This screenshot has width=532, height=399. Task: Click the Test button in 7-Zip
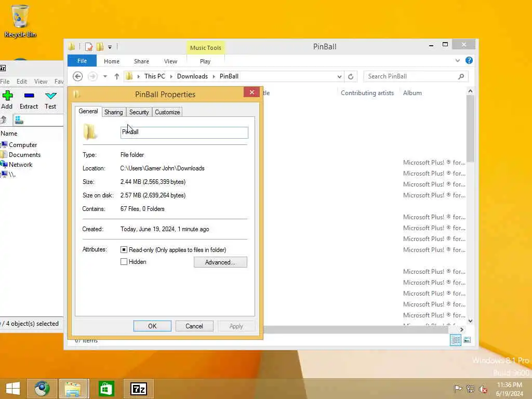50,100
